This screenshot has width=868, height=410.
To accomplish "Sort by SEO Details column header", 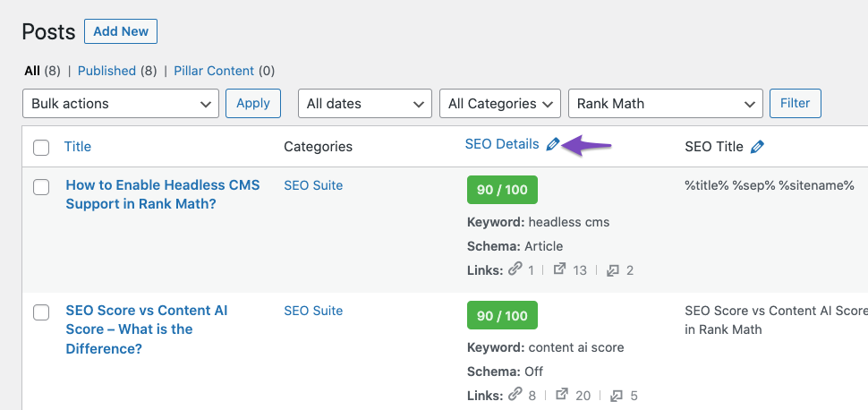I will pos(501,144).
